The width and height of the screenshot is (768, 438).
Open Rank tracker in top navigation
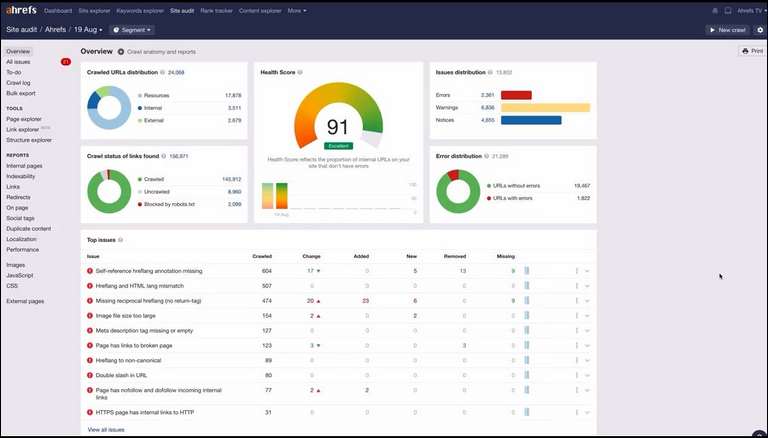coord(216,10)
